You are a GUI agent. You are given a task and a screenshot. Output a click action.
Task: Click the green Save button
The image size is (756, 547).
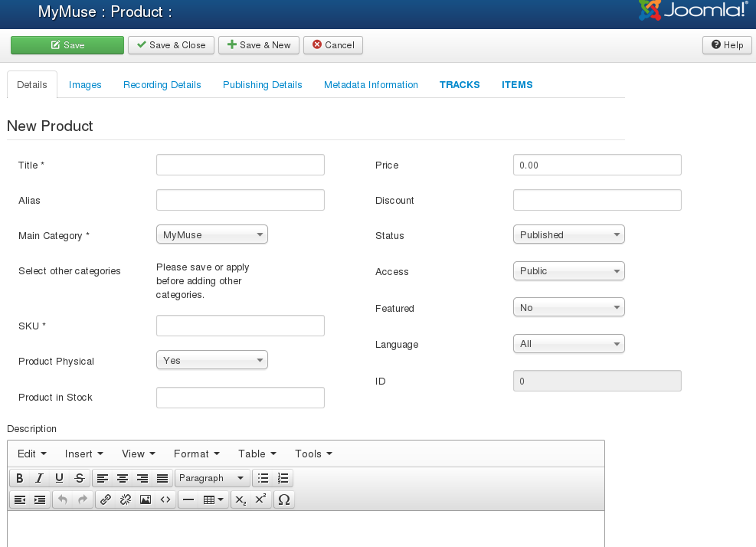67,45
